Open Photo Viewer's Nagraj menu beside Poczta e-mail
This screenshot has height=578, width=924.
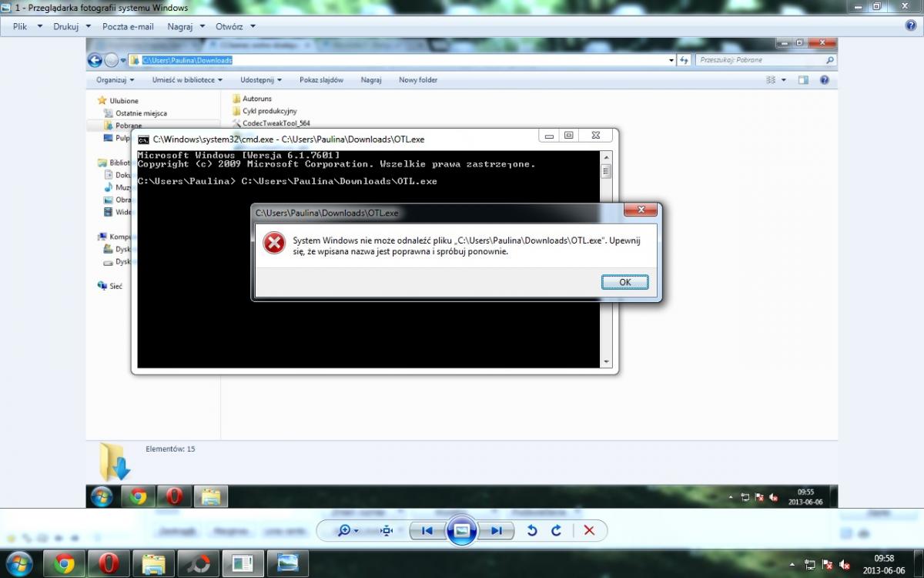click(x=179, y=26)
